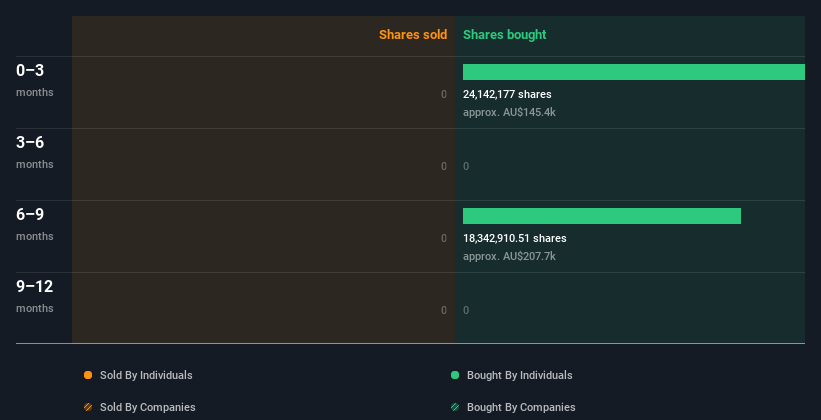
Task: Select the 0–3 months green bar
Action: (634, 72)
